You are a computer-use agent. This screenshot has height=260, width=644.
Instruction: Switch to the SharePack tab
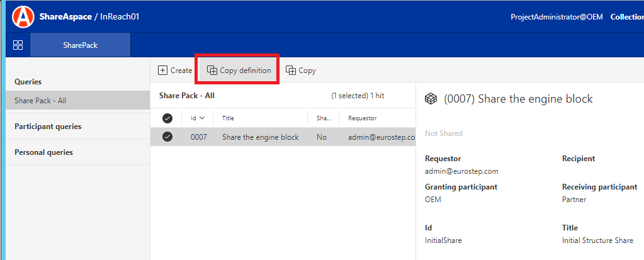(x=80, y=45)
